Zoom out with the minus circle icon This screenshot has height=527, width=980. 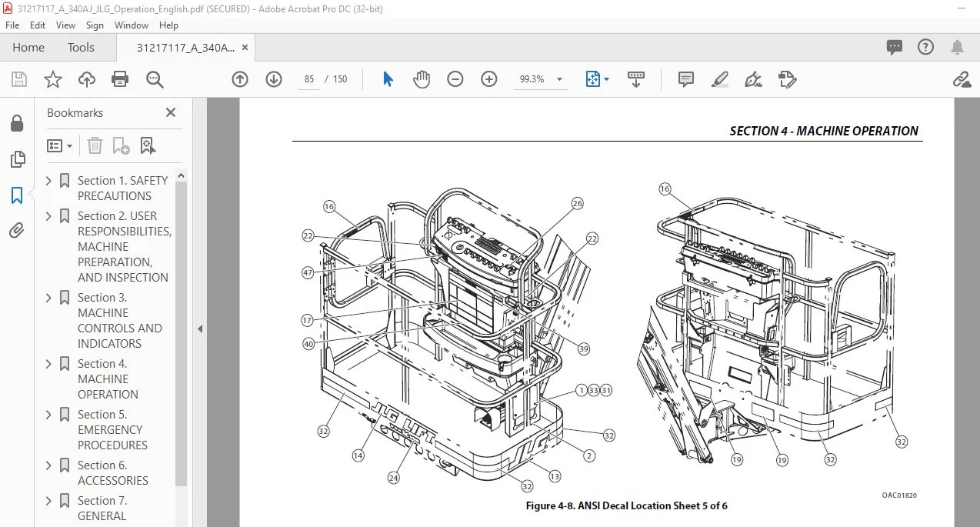pyautogui.click(x=455, y=79)
